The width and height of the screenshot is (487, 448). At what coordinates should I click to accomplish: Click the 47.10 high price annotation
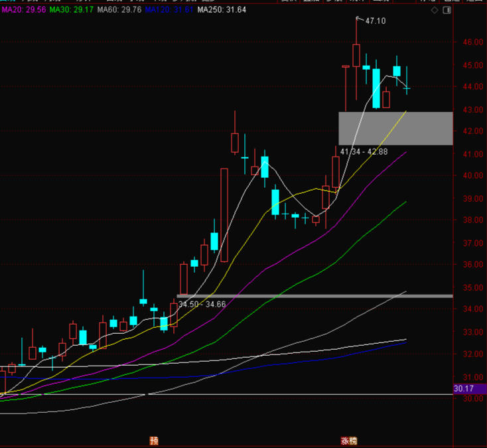tap(376, 21)
